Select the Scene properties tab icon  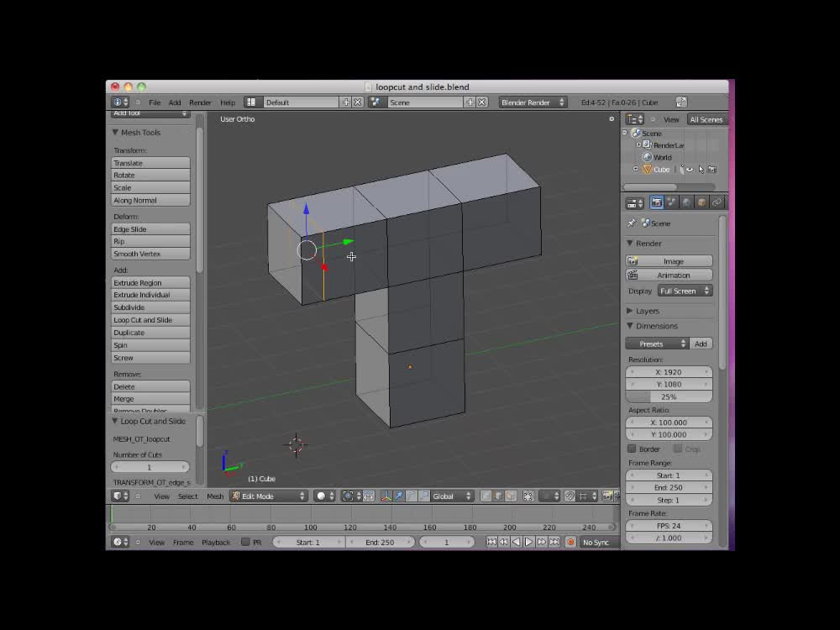(671, 202)
